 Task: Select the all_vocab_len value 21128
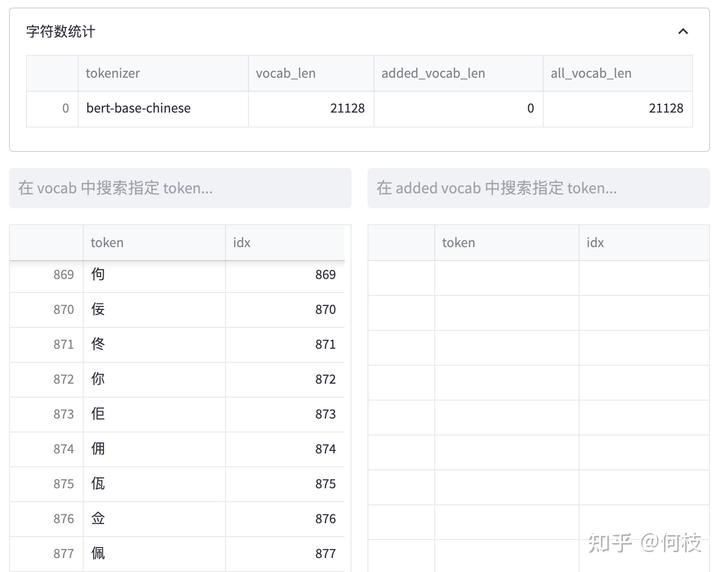pyautogui.click(x=618, y=108)
